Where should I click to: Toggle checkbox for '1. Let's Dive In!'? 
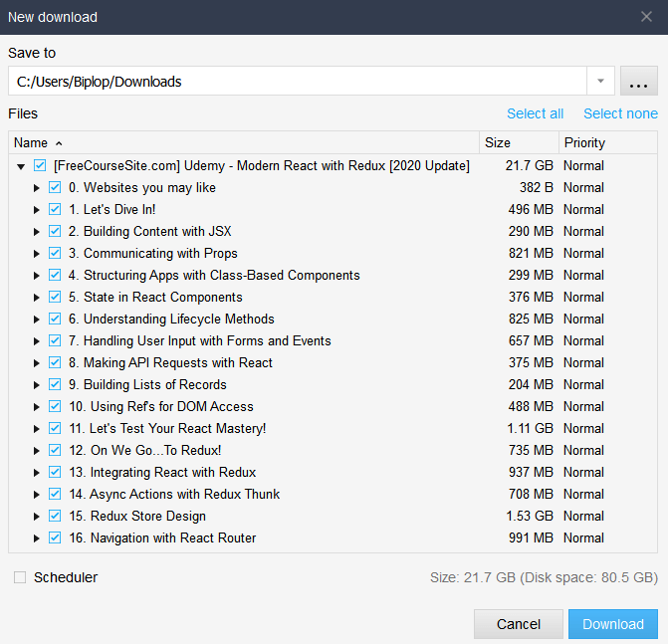click(x=55, y=209)
